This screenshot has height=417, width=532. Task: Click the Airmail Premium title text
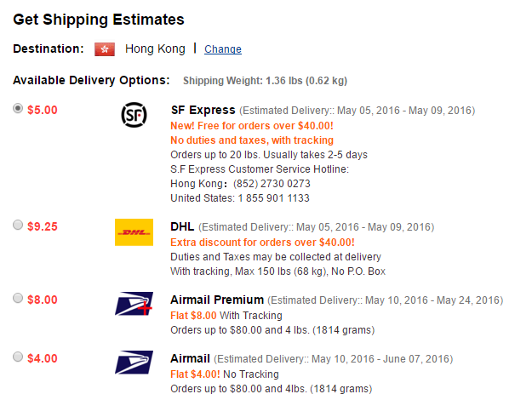tap(218, 300)
